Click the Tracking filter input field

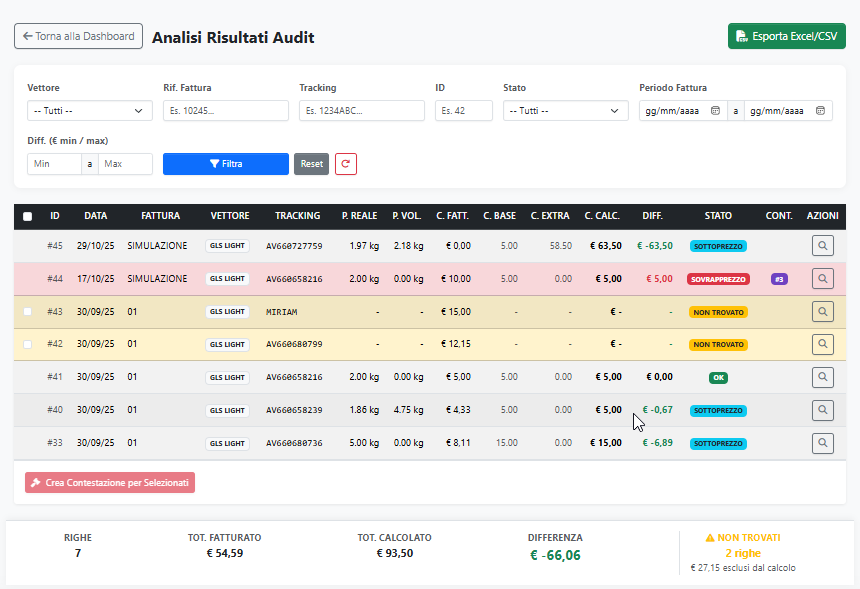pyautogui.click(x=362, y=111)
